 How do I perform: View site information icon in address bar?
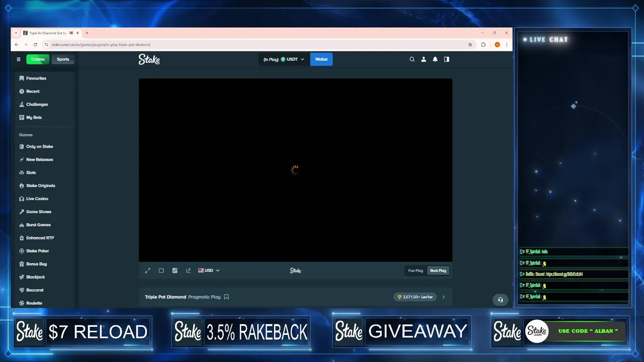(46, 45)
